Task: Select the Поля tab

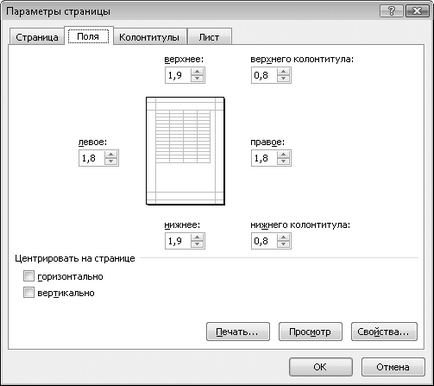Action: [89, 36]
